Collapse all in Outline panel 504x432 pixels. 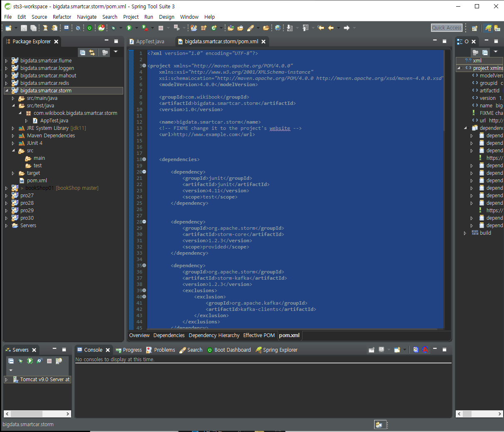(485, 52)
